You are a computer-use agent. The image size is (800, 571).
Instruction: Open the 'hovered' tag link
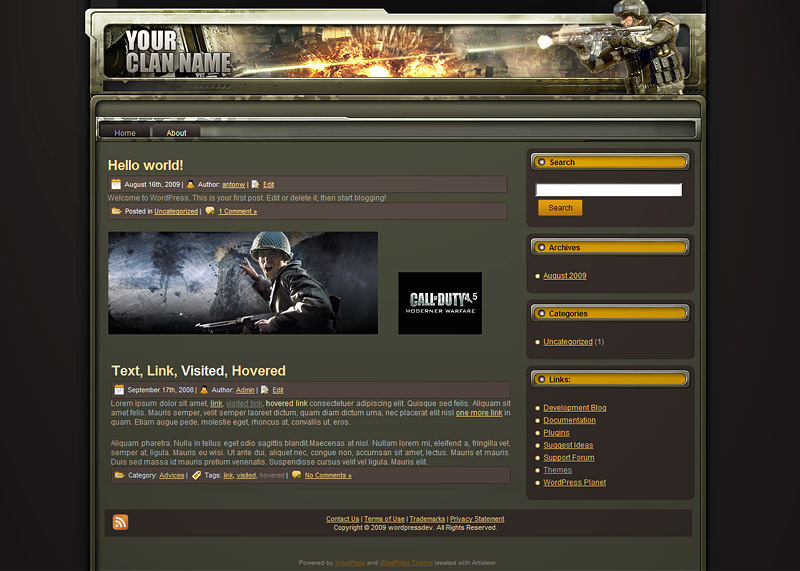coord(272,476)
